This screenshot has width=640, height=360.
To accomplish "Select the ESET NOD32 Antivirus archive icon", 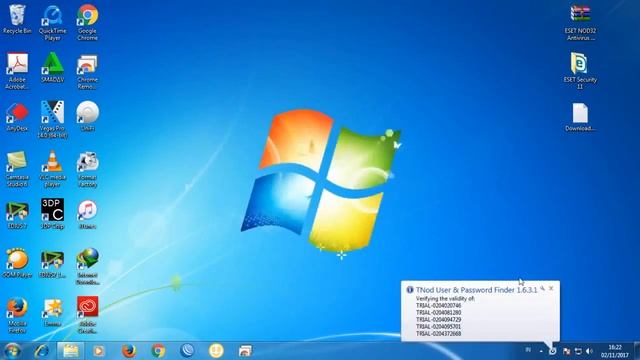I will (x=580, y=23).
